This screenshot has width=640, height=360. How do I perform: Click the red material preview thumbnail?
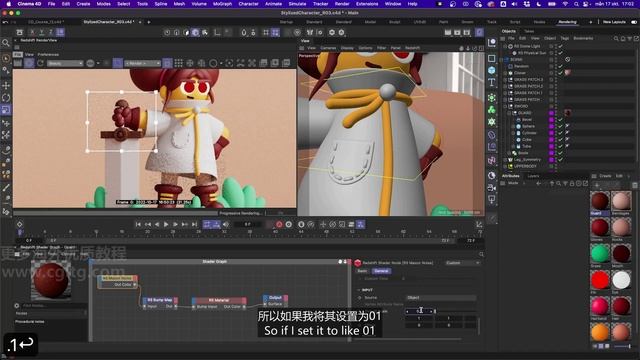[x=51, y=280]
